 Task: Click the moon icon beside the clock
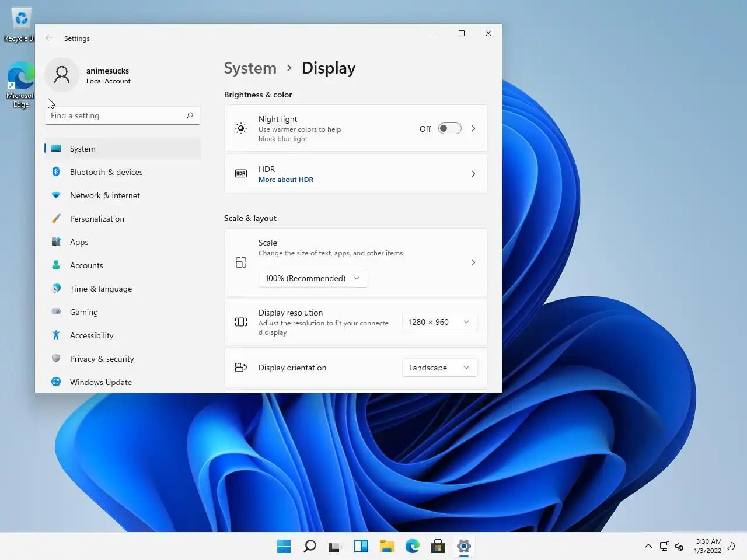coord(732,546)
